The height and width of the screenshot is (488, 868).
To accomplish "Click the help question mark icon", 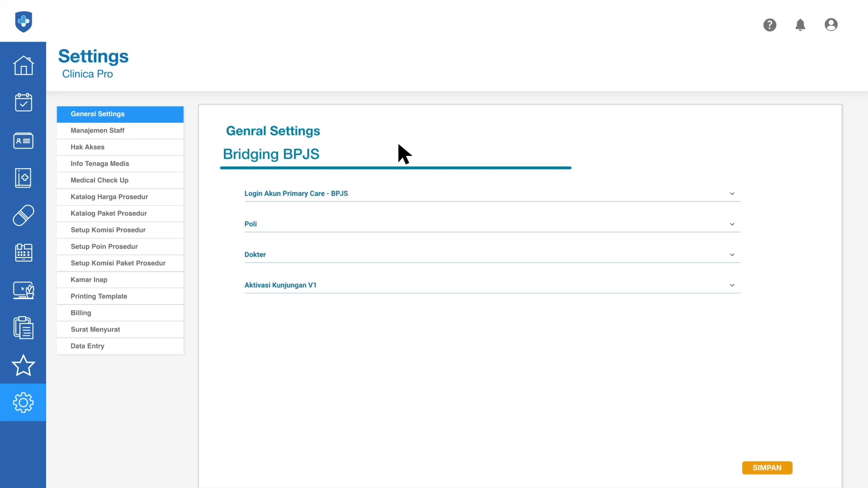I will pos(769,25).
